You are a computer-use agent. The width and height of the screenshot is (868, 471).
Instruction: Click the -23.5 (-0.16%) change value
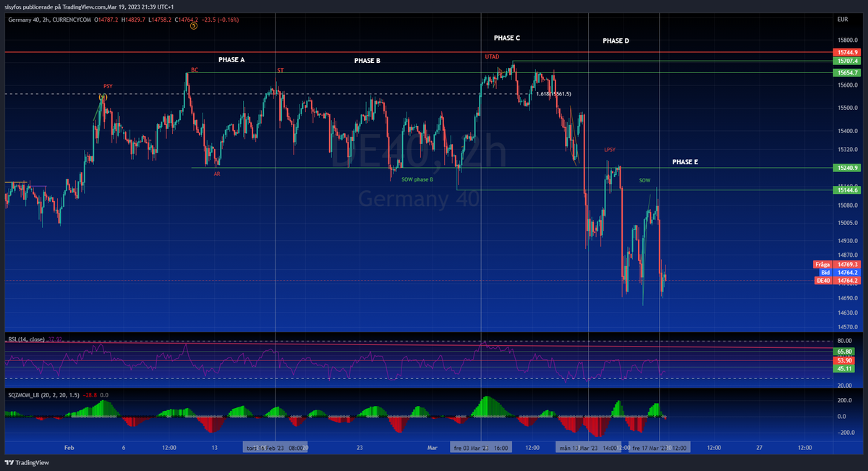point(221,19)
